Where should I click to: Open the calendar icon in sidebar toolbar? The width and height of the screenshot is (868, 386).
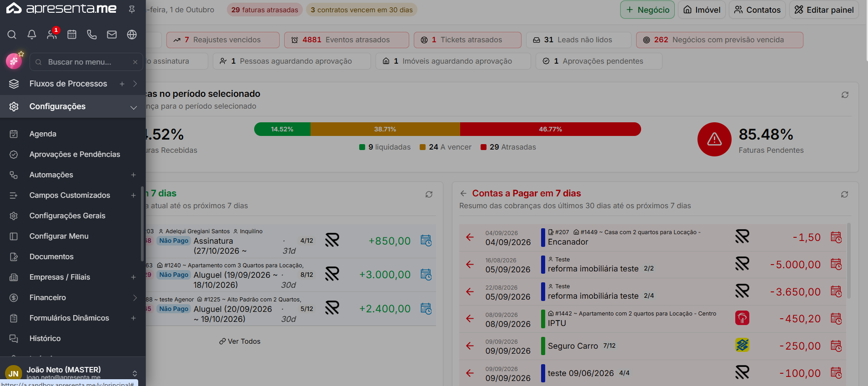[72, 35]
